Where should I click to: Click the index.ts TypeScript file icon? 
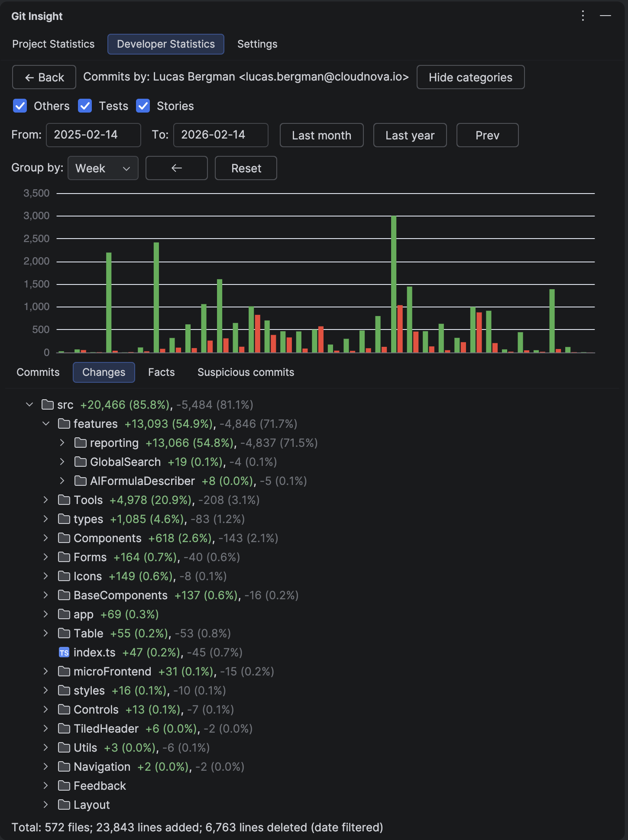pyautogui.click(x=64, y=653)
